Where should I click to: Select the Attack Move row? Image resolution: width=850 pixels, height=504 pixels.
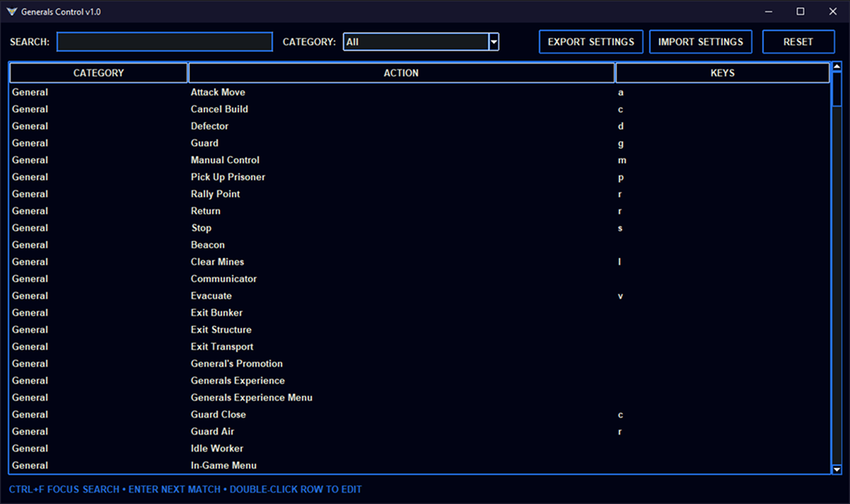point(419,92)
